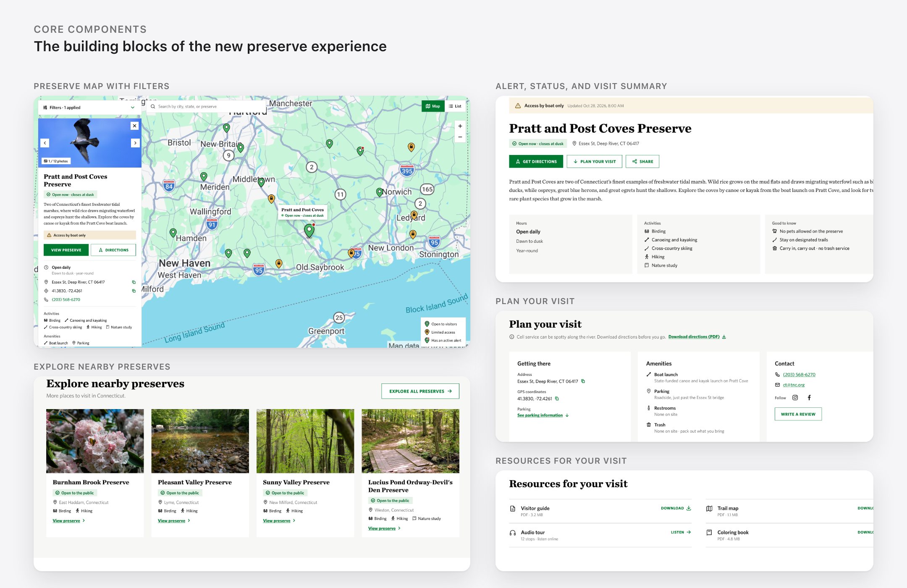The image size is (907, 588).
Task: Zoom out on the map
Action: click(460, 137)
